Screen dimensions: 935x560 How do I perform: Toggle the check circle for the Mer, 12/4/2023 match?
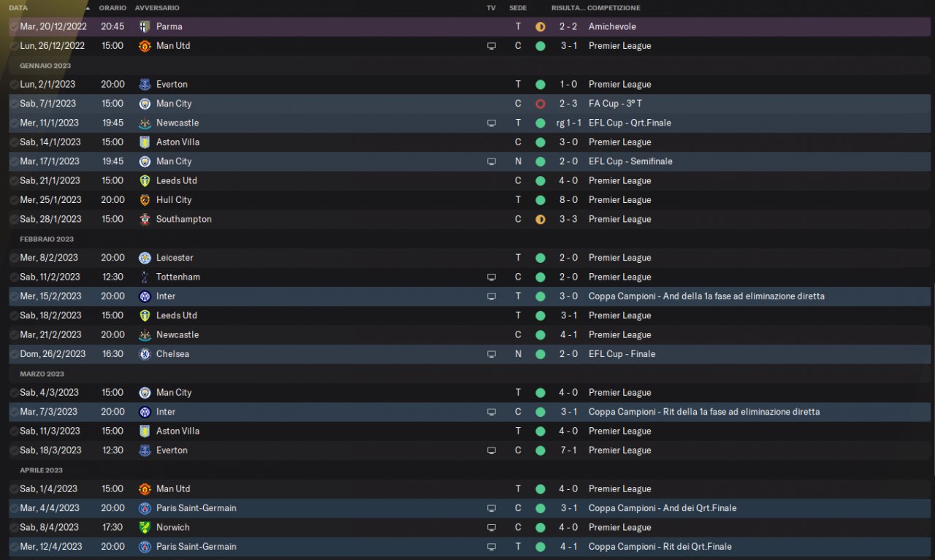coord(14,547)
